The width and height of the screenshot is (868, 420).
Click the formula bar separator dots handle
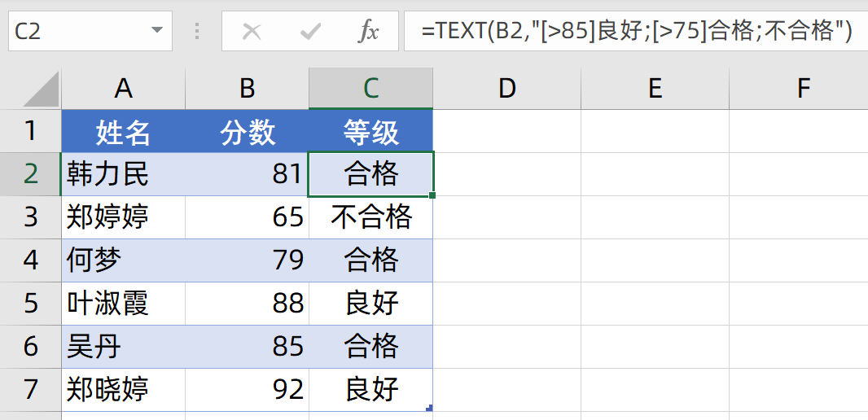pyautogui.click(x=197, y=31)
